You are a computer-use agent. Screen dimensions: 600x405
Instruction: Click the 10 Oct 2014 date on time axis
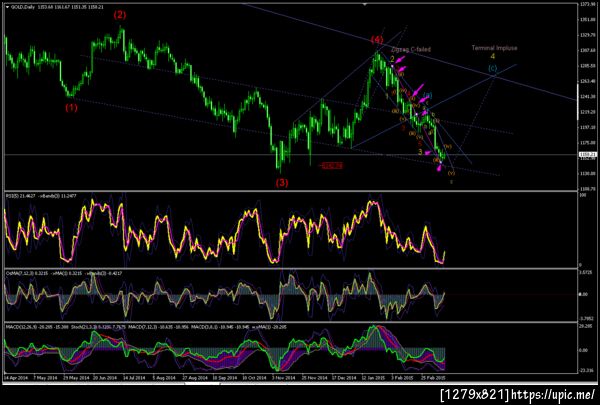pos(254,377)
